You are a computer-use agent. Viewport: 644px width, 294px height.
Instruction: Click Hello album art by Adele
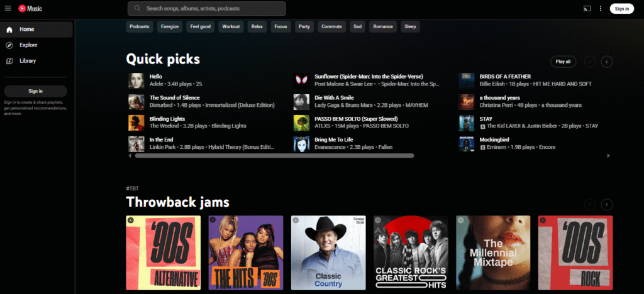[x=136, y=80]
